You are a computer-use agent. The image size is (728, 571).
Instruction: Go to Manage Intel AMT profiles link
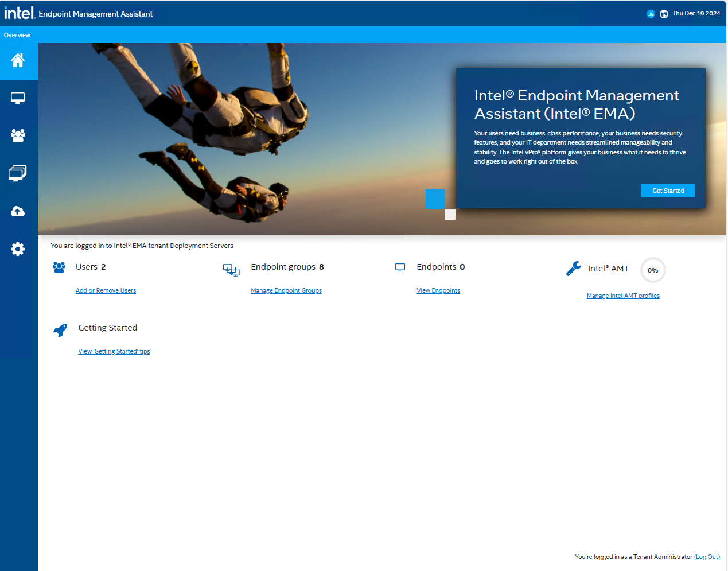tap(623, 296)
